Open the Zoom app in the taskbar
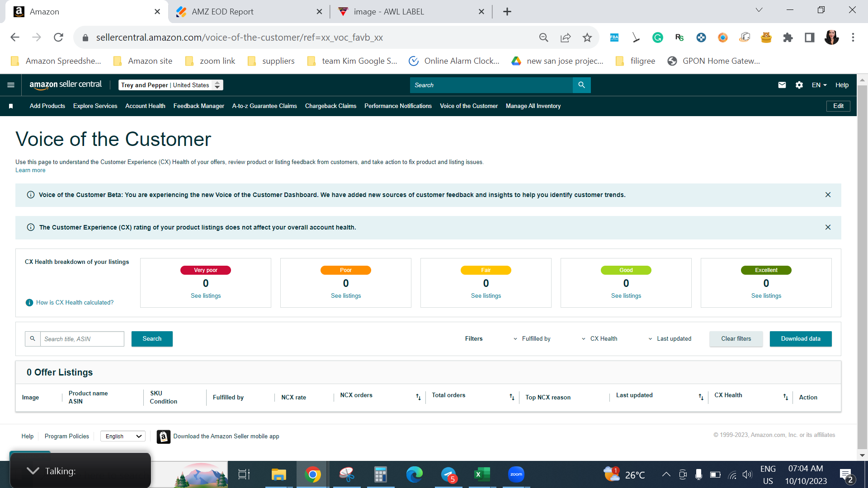Viewport: 868px width, 488px height. point(516,474)
